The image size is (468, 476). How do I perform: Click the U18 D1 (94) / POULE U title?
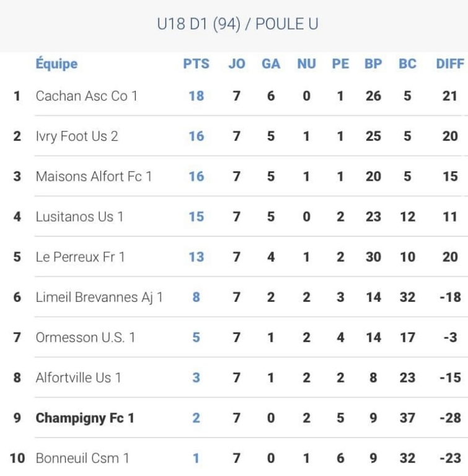237,25
